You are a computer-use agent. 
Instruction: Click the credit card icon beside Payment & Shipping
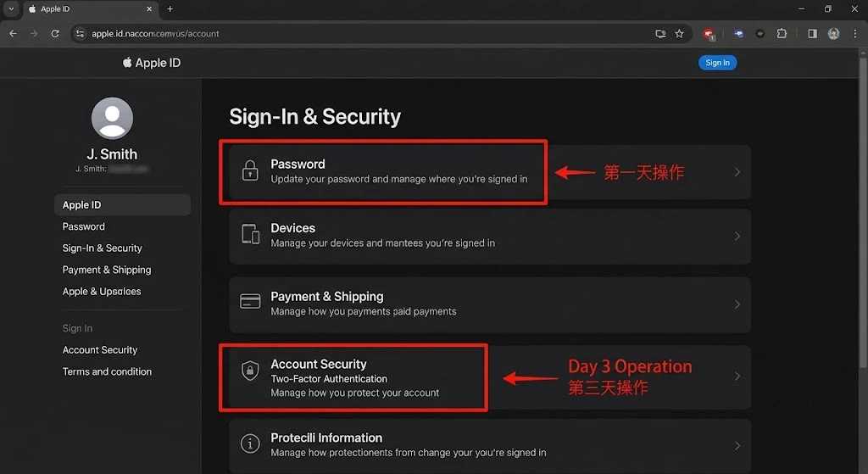(x=250, y=302)
